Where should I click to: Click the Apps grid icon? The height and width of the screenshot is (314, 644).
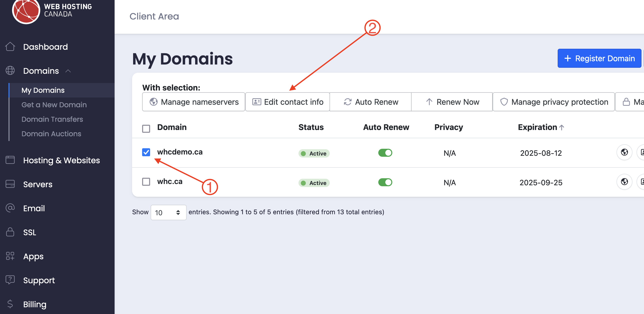coord(10,256)
